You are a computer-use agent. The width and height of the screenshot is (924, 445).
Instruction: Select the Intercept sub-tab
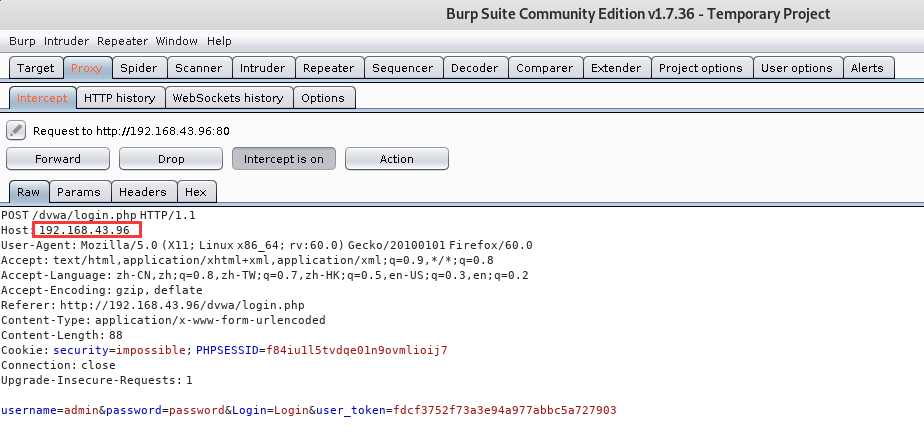click(42, 98)
